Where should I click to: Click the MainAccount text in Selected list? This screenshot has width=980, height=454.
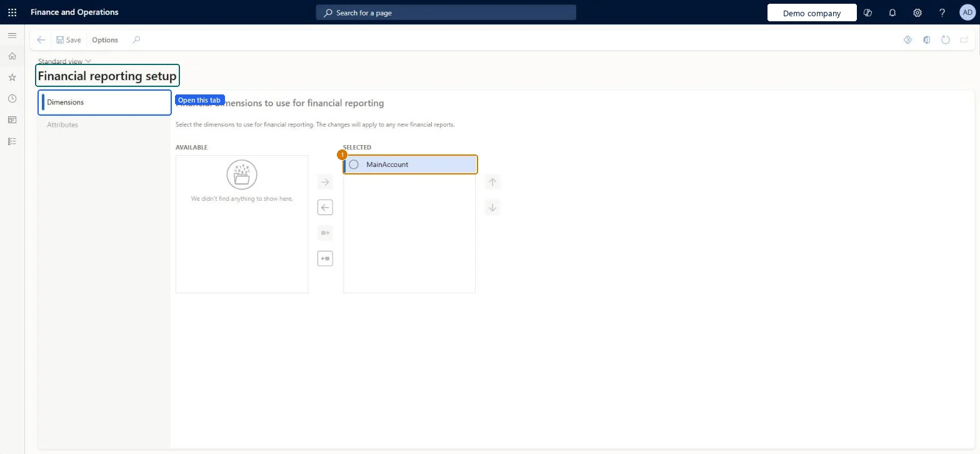pyautogui.click(x=387, y=164)
